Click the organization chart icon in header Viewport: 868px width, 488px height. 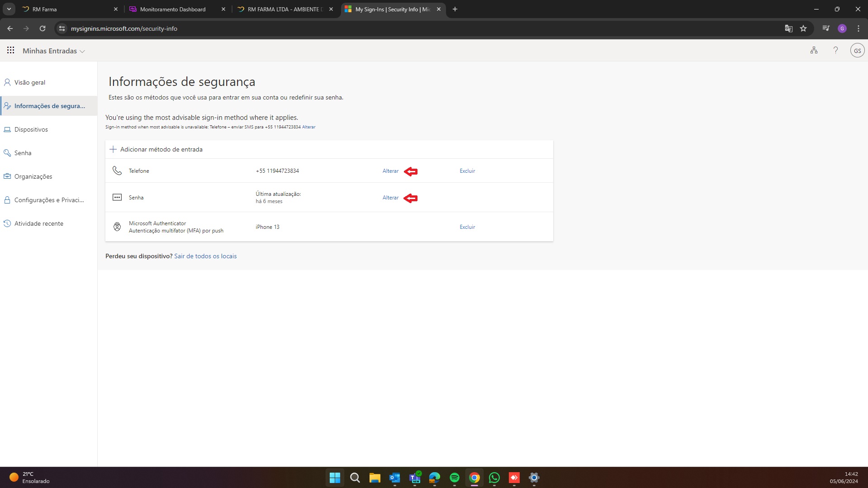click(x=814, y=50)
